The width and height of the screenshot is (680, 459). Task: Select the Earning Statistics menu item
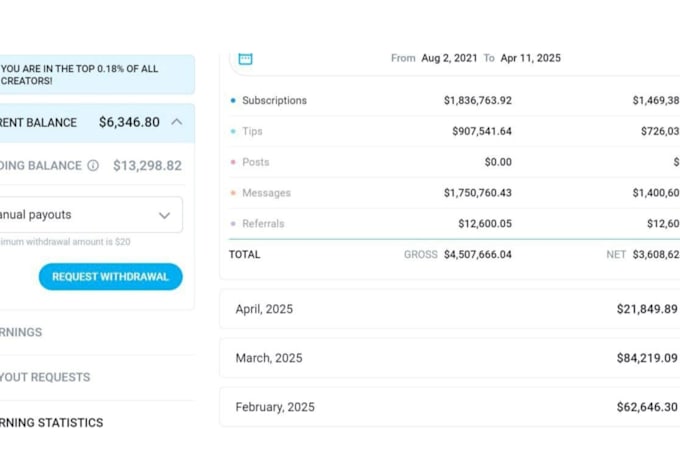51,423
